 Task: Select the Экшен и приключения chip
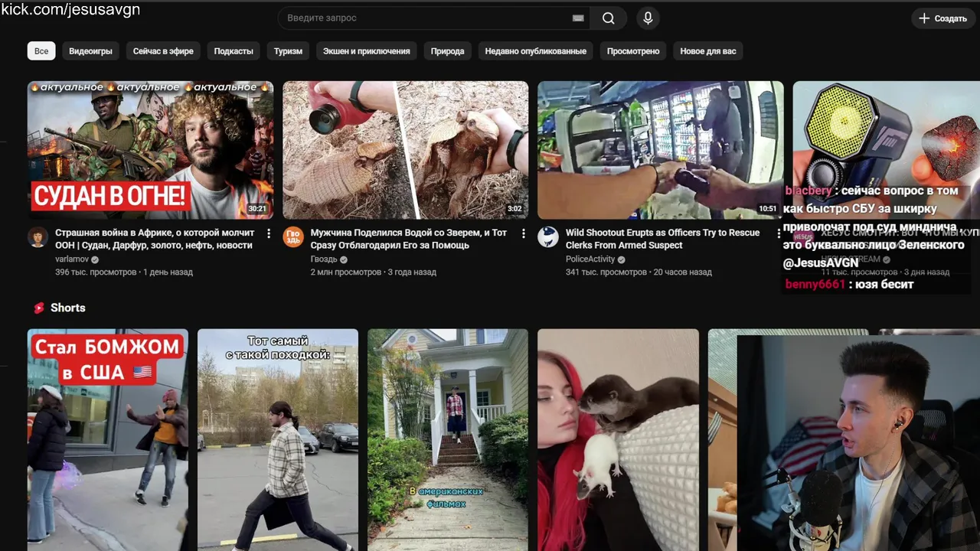click(366, 51)
